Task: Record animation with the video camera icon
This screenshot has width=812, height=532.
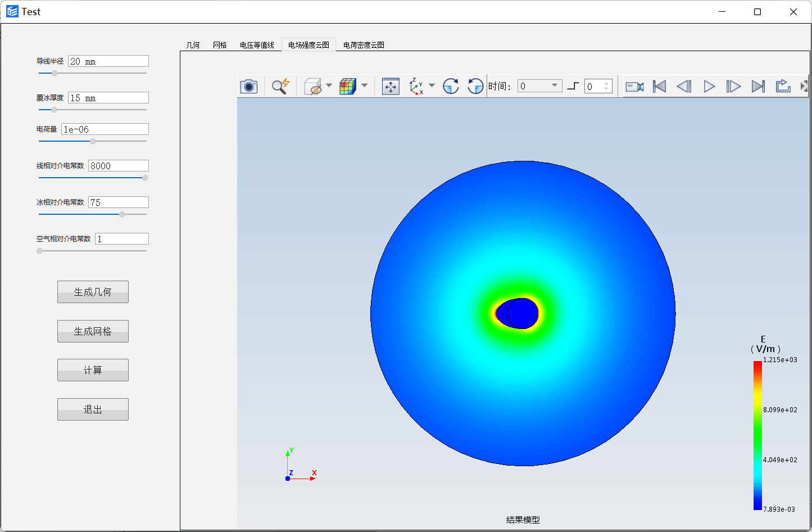Action: click(x=635, y=86)
